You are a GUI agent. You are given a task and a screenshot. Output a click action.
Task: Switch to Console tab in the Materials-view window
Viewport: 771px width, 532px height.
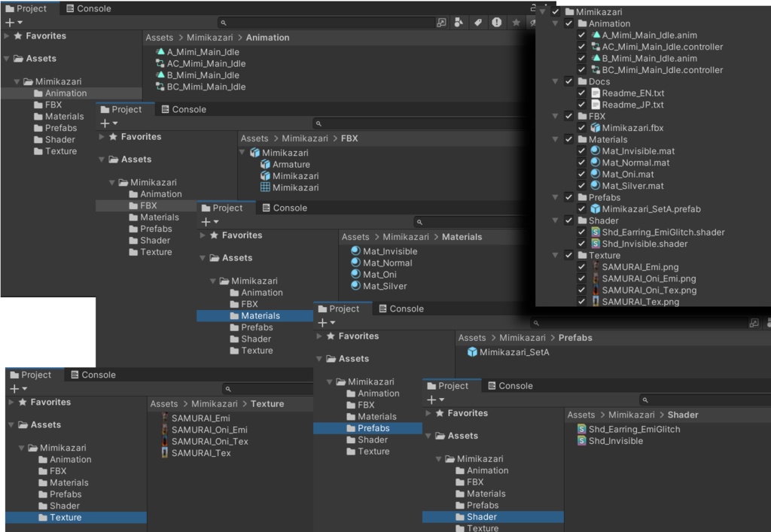[285, 208]
